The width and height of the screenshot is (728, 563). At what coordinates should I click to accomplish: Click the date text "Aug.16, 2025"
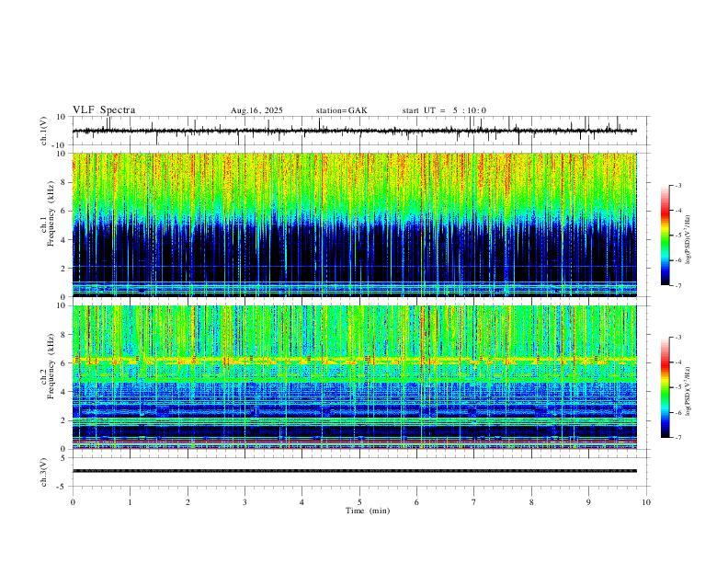(256, 110)
